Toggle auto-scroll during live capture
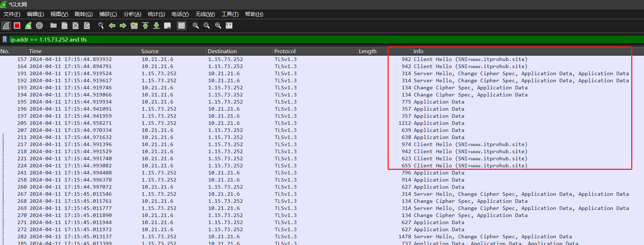 [x=167, y=26]
